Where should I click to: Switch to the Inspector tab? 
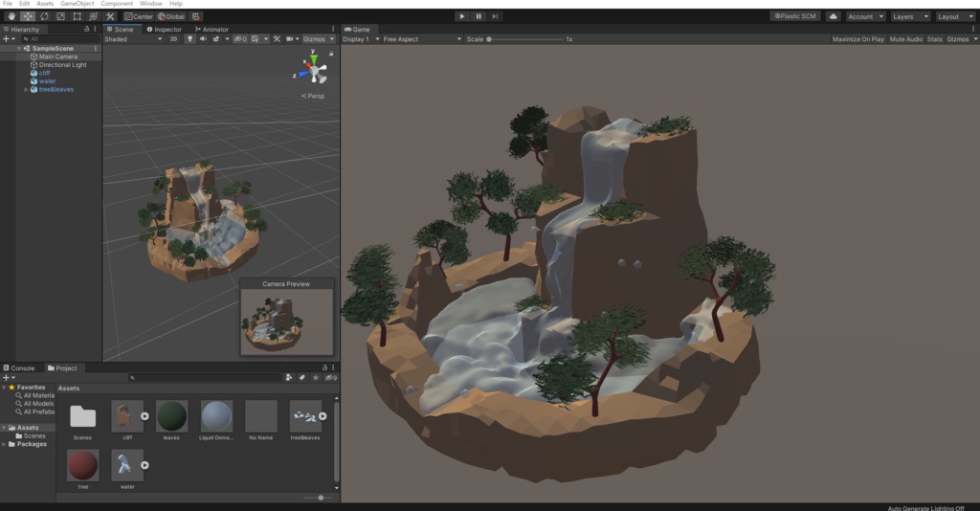point(165,29)
